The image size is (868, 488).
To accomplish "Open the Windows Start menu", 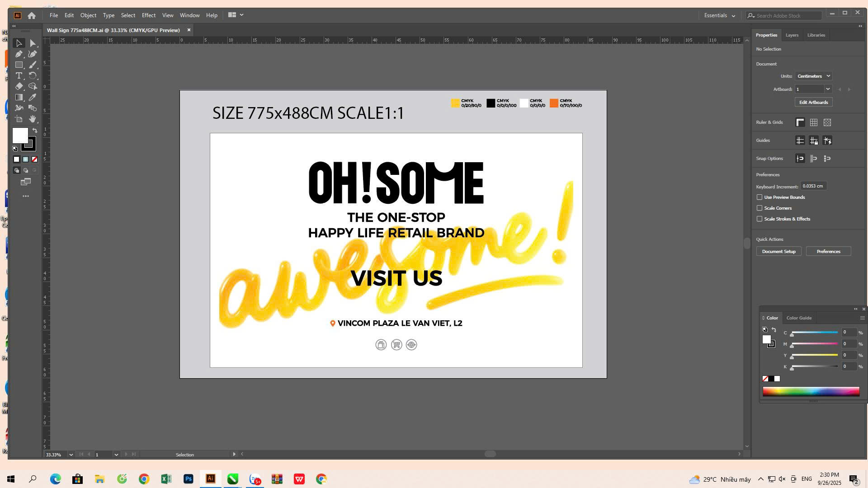I will 11,479.
